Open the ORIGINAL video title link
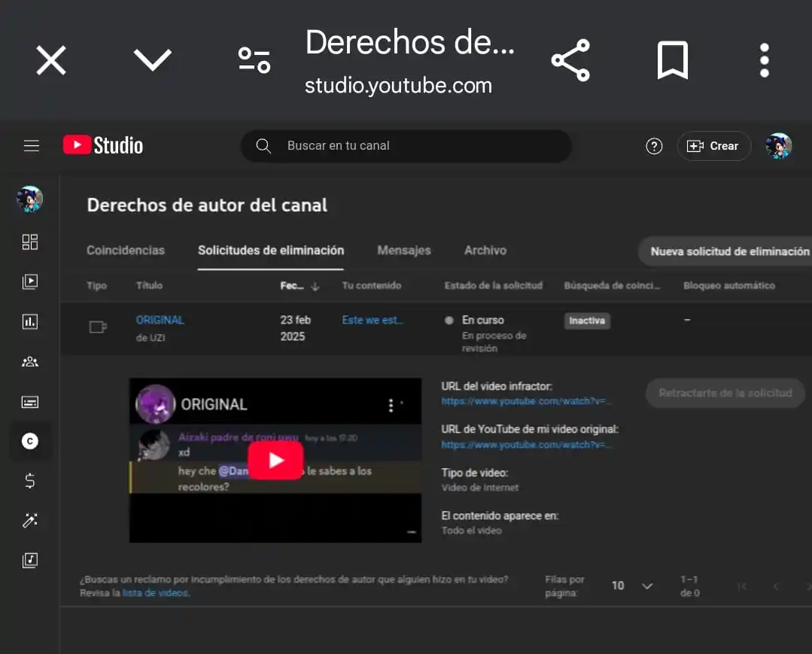This screenshot has width=812, height=654. 160,320
